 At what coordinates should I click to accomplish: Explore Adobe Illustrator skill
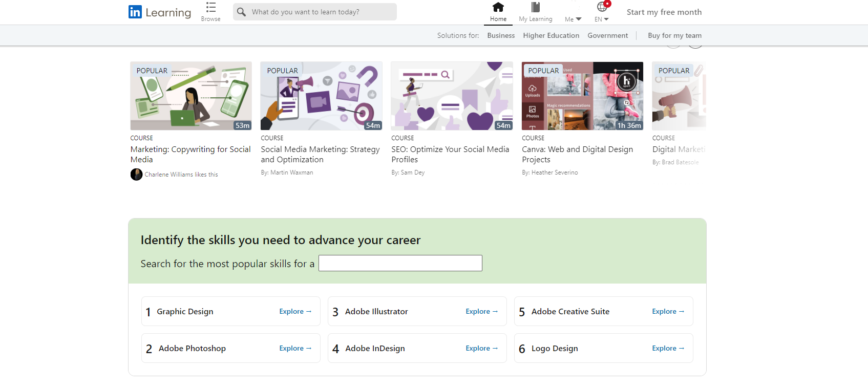481,311
